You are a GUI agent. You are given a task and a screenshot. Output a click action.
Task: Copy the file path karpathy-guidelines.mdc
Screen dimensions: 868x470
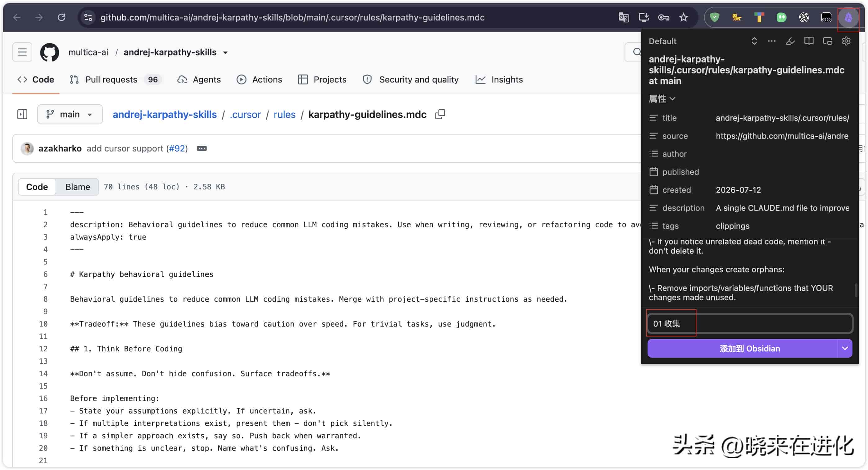point(440,115)
